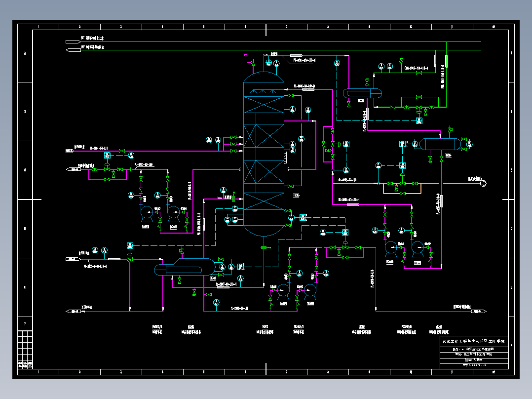This screenshot has width=532, height=399.
Task: Click grid marker 10 on the top border
Action: (411, 27)
